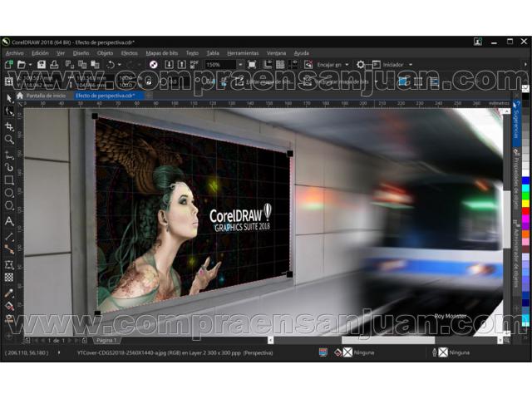This screenshot has width=532, height=399.
Task: Open the Mapas de bits menu
Action: 162,53
